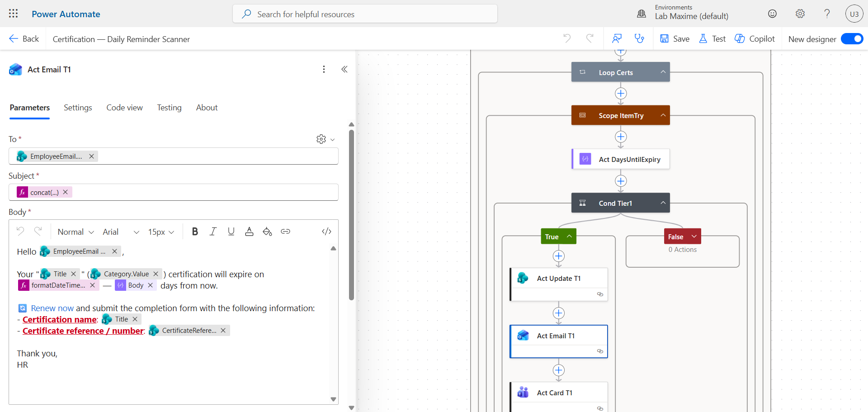Screen dimensions: 868x412
Task: Toggle the New designer switch
Action: click(852, 39)
